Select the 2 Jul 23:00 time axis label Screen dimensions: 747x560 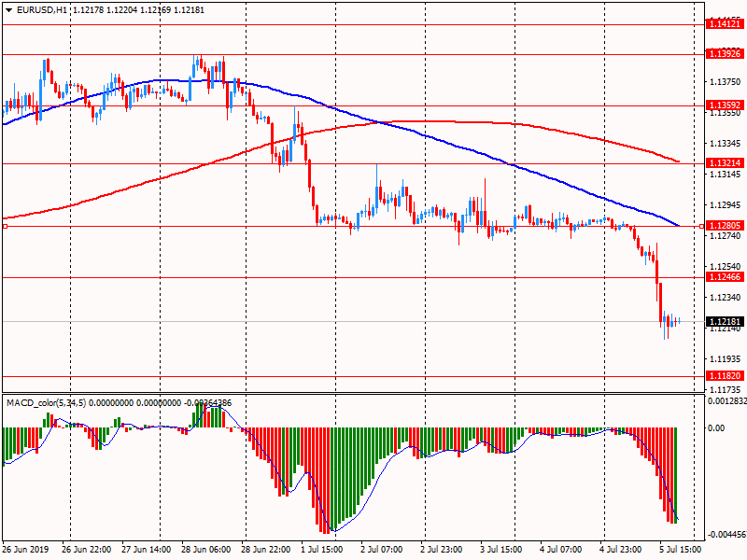tap(442, 549)
